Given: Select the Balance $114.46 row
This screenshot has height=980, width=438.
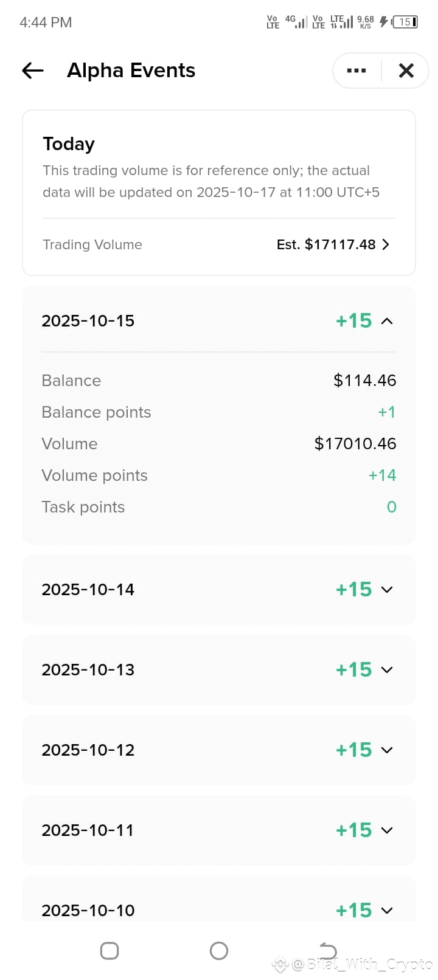Looking at the screenshot, I should (x=219, y=381).
